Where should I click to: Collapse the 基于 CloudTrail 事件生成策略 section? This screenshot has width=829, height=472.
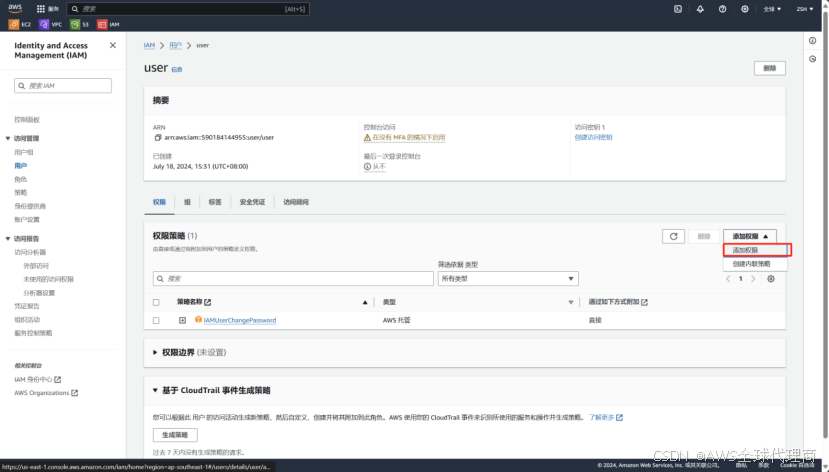155,390
